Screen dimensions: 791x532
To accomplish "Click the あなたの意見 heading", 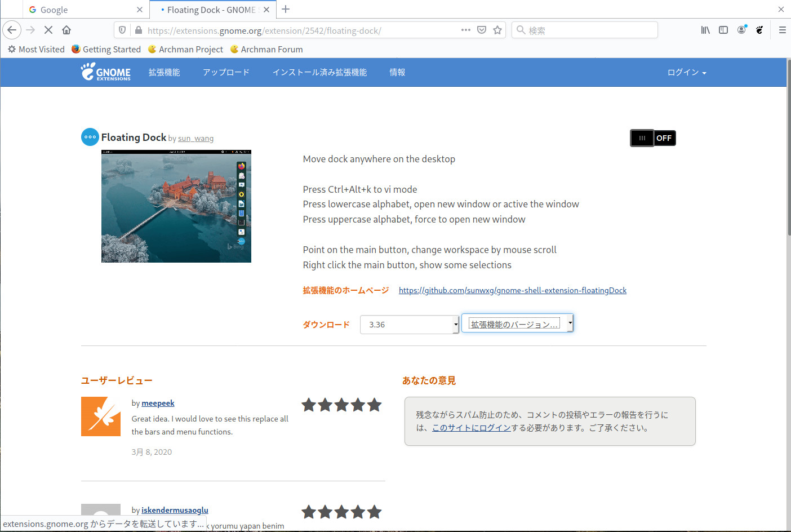I will pyautogui.click(x=429, y=380).
